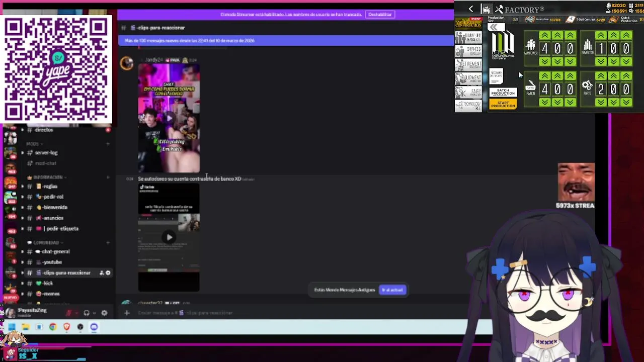The width and height of the screenshot is (644, 362).
Task: Open the directos channel
Action: coord(44,130)
